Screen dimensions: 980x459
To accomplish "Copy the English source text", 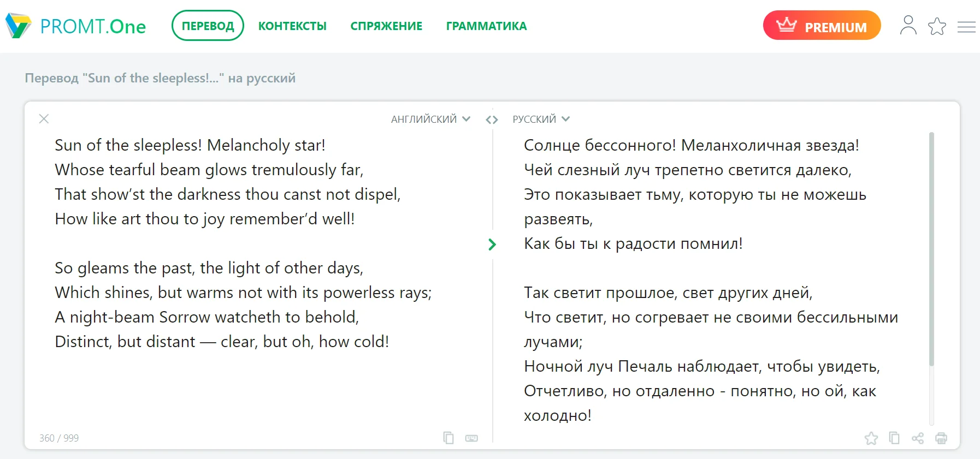I will coord(448,438).
